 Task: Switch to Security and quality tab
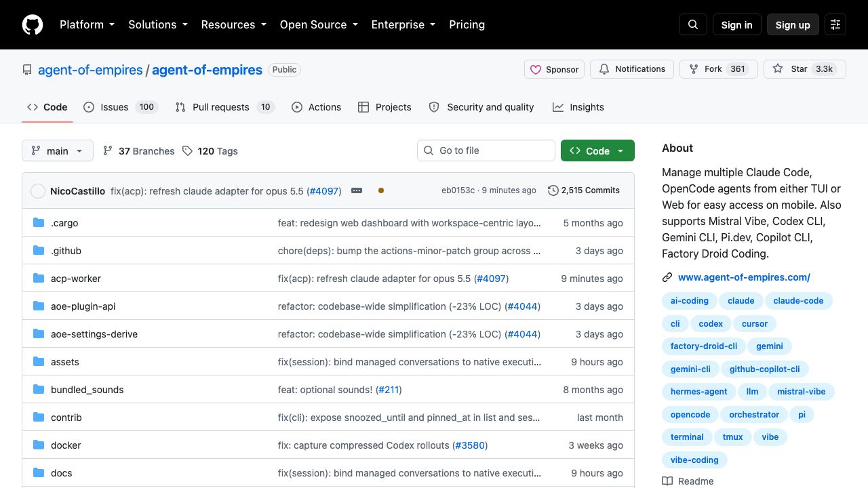[481, 107]
